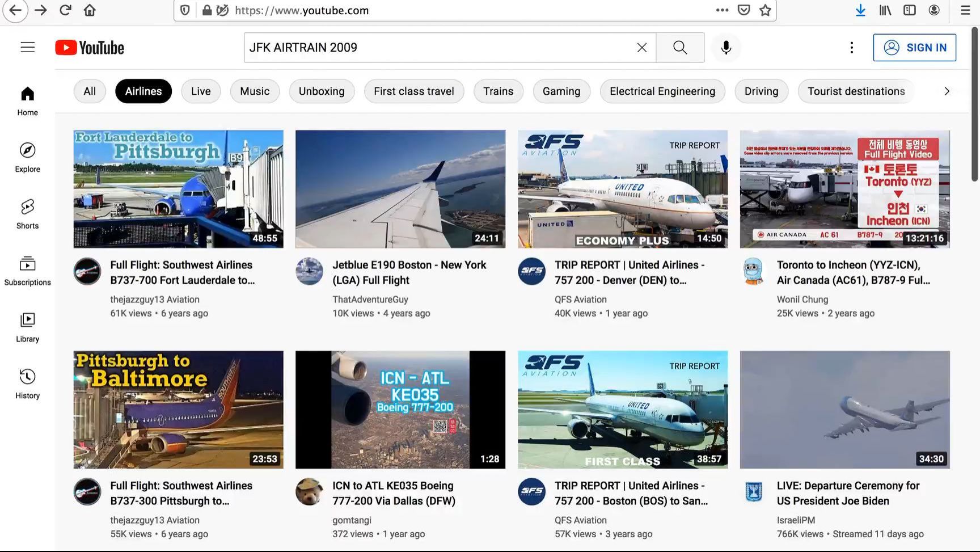Viewport: 980px width, 552px height.
Task: Open Library in the sidebar
Action: 27,327
